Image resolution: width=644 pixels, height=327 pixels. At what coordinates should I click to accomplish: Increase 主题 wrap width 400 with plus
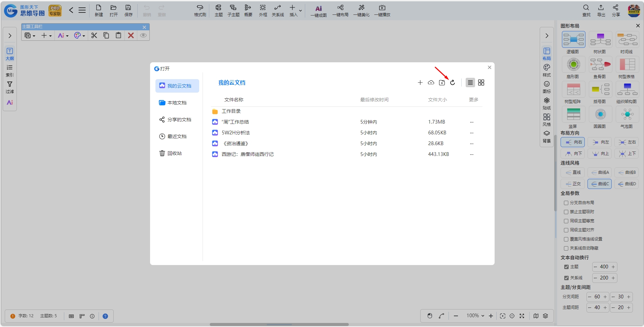click(613, 267)
